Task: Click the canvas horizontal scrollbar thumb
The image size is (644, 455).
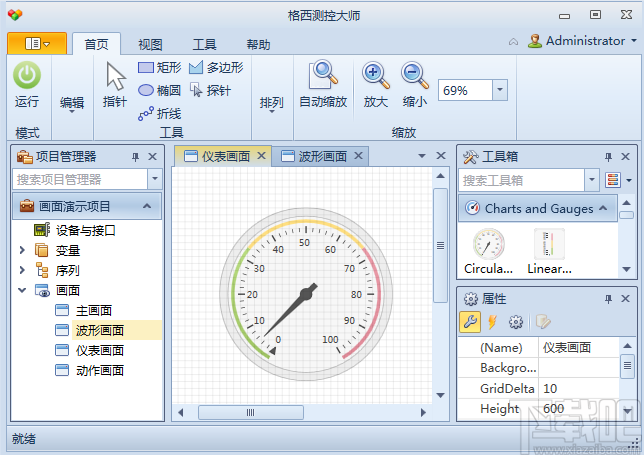Action: 251,412
